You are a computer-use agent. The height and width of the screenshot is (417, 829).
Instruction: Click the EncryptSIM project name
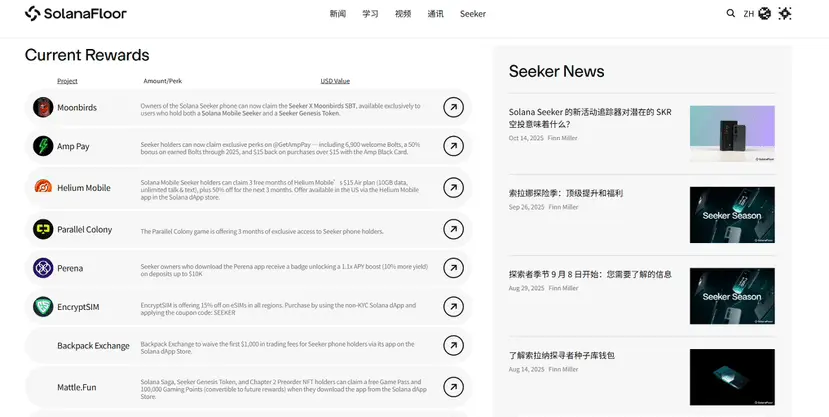pos(78,307)
